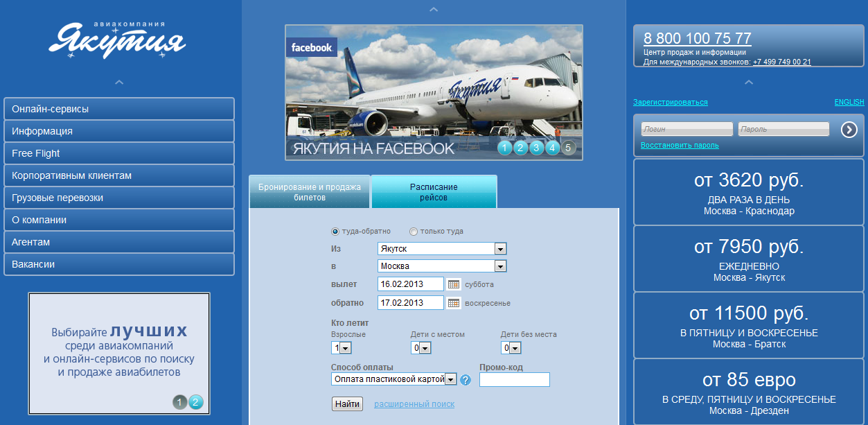Viewport: 868px width, 425px height.
Task: Go to banner slide 5
Action: pos(569,147)
